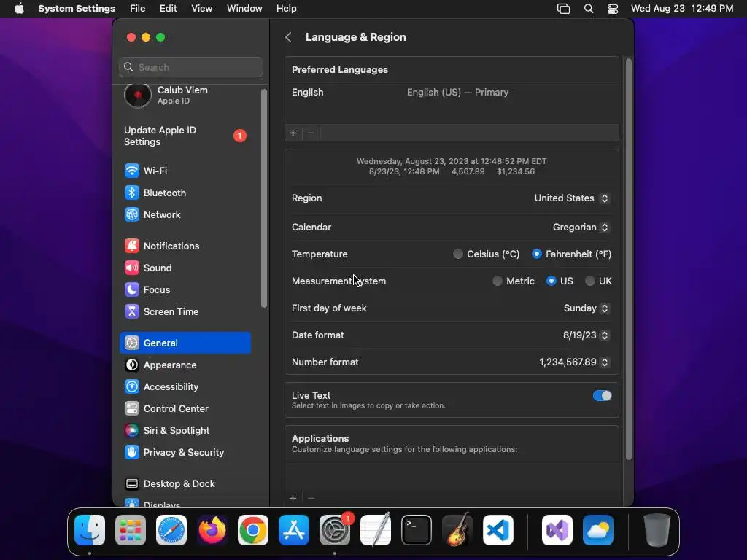Viewport: 747px width, 560px height.
Task: Select the Sound speaker icon
Action: [x=131, y=268]
